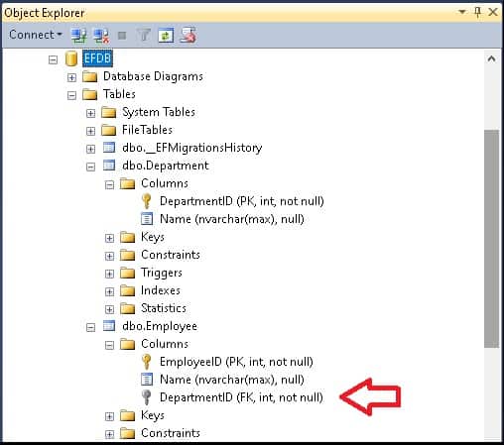Click the Department Name column icon
Screen dimensions: 504x445
[147, 219]
